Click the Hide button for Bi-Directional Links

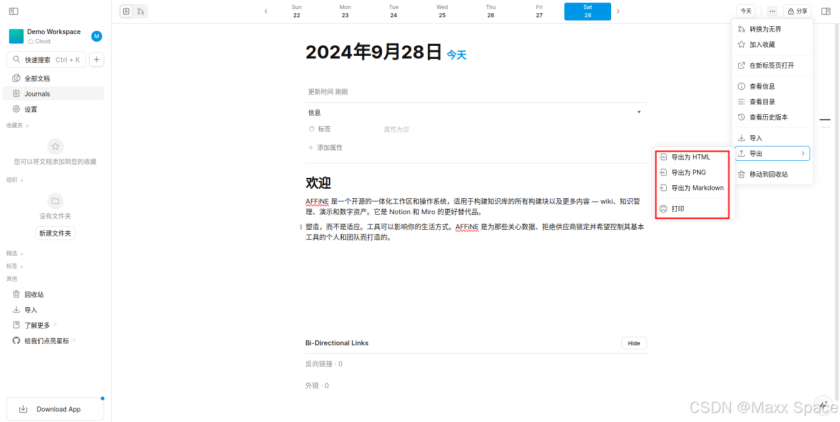[x=634, y=343]
